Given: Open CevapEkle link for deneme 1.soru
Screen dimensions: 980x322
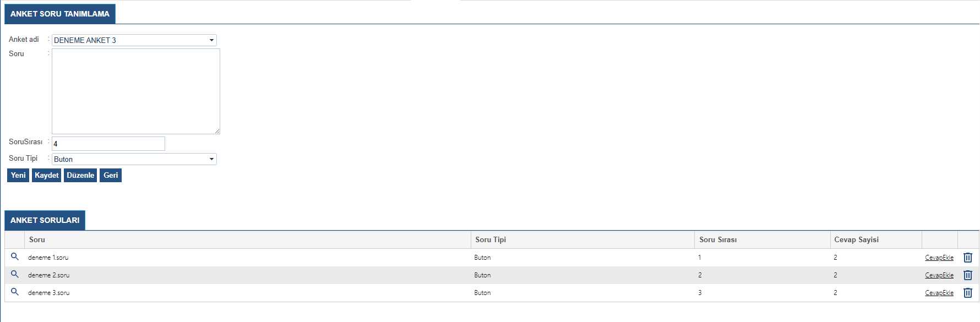Looking at the screenshot, I should pos(939,258).
